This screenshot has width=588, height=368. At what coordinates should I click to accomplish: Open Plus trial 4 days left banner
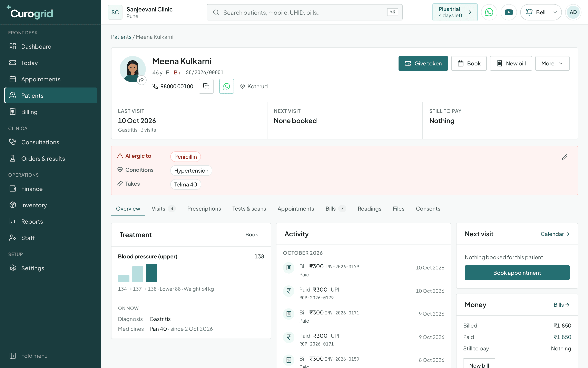(x=455, y=12)
